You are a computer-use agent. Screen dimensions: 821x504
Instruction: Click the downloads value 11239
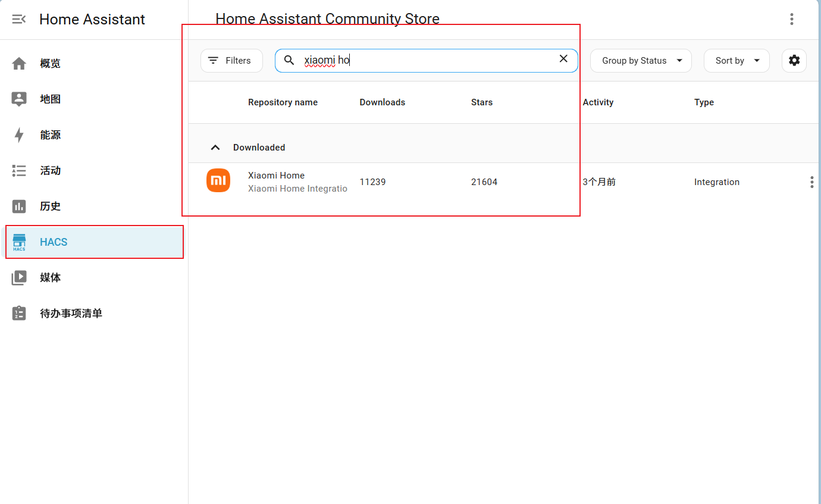(372, 182)
